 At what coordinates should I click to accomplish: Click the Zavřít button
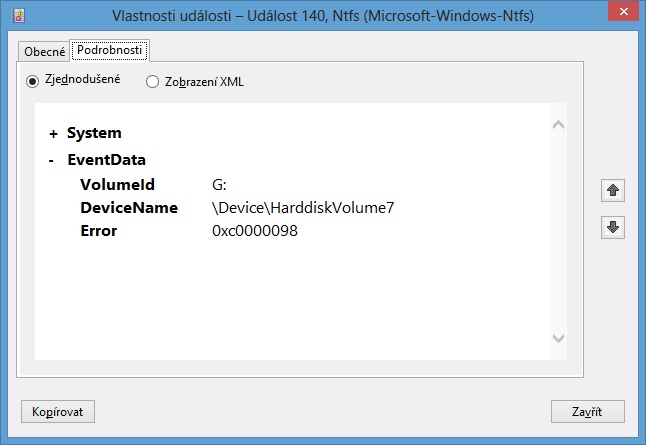click(587, 411)
